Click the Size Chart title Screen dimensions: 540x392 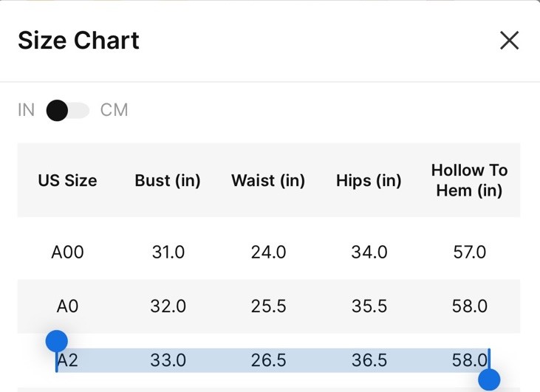(x=78, y=41)
